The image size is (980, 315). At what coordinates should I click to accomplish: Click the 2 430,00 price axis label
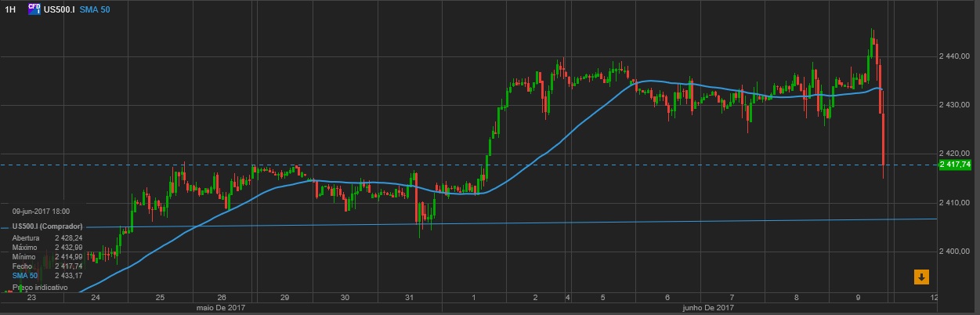[x=955, y=105]
